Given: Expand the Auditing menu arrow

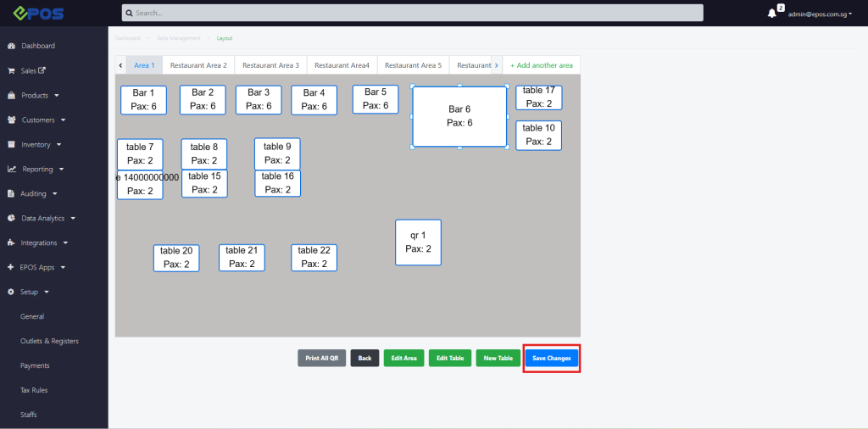Looking at the screenshot, I should point(55,194).
